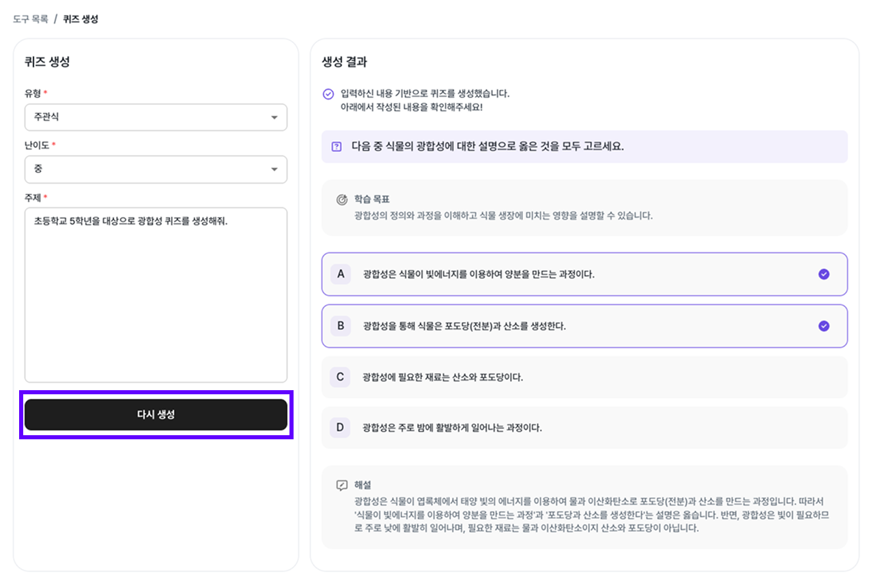Open the 난이도 dropdown showing 중

point(156,169)
